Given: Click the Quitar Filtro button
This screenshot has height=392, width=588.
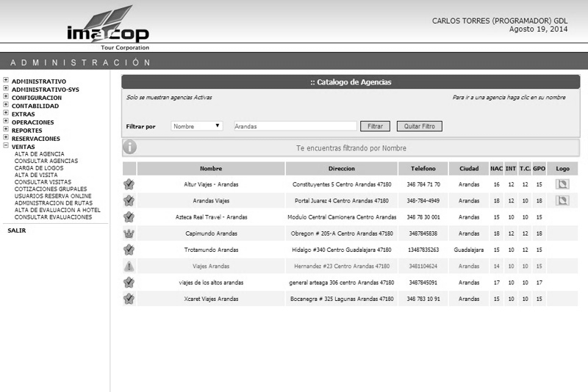Looking at the screenshot, I should [419, 126].
